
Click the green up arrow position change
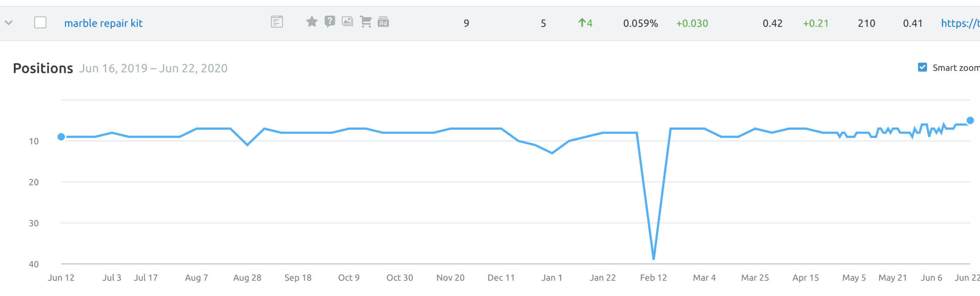pyautogui.click(x=585, y=23)
